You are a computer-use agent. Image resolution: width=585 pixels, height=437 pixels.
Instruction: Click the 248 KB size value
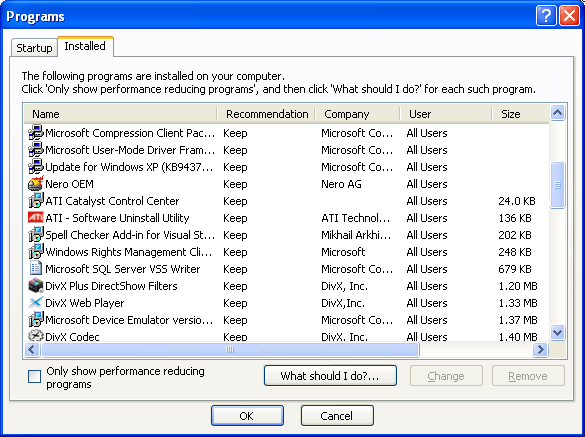tap(515, 252)
